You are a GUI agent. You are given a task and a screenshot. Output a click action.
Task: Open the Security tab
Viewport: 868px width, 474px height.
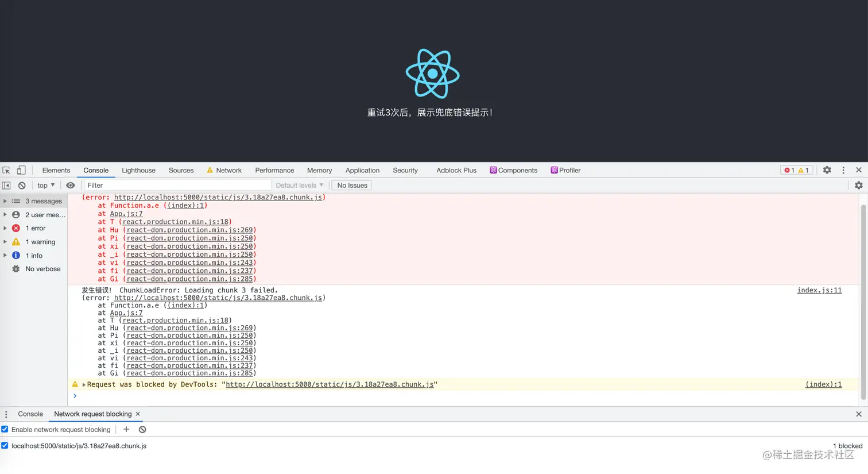pyautogui.click(x=405, y=170)
